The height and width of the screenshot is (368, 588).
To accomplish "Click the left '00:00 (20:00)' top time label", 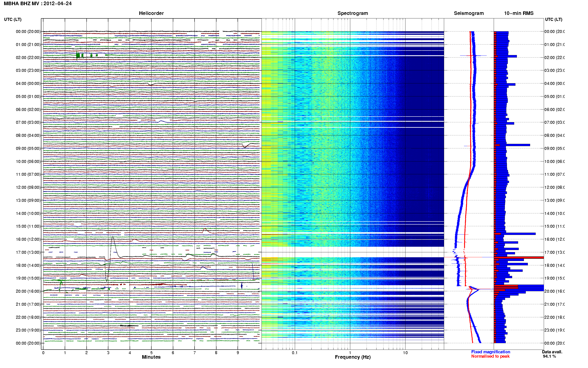I will (28, 31).
